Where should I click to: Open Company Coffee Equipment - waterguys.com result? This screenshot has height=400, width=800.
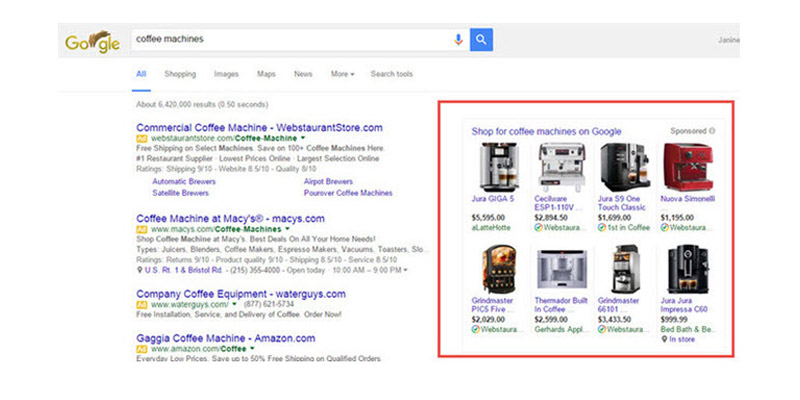click(241, 294)
